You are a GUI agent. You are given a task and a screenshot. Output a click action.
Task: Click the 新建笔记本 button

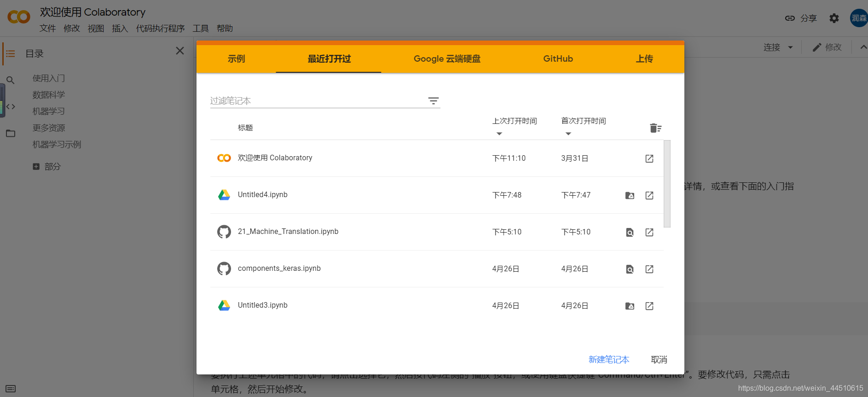609,359
